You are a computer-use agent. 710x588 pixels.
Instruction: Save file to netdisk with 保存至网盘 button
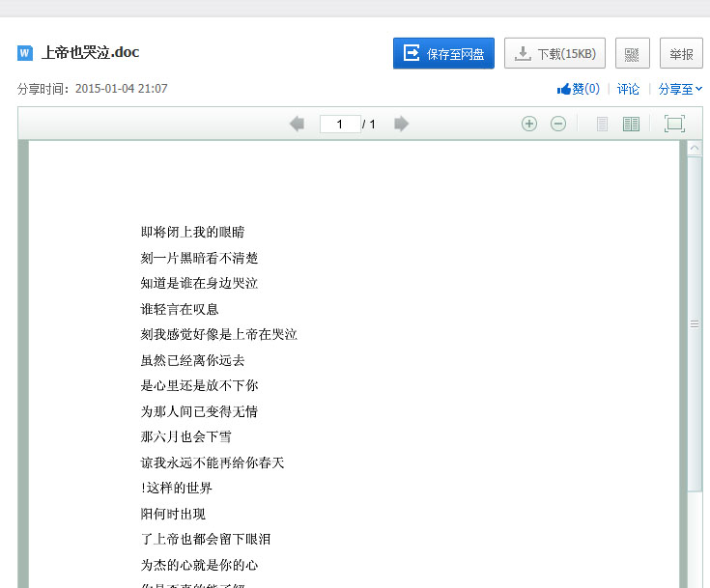tap(443, 53)
